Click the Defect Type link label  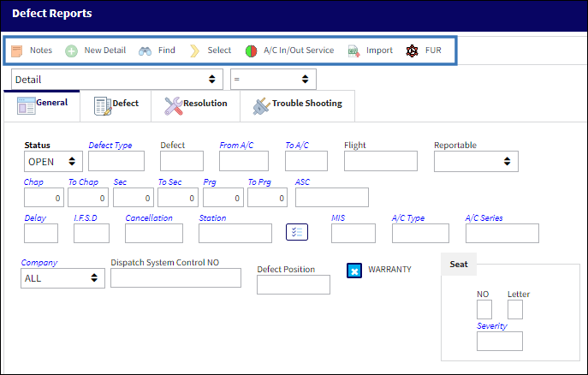click(110, 146)
